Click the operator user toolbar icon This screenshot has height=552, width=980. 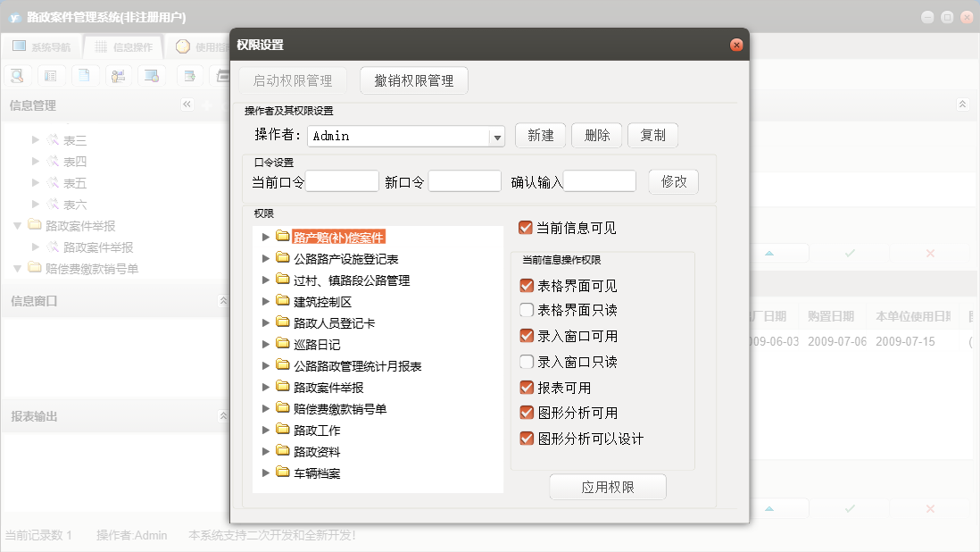point(118,76)
